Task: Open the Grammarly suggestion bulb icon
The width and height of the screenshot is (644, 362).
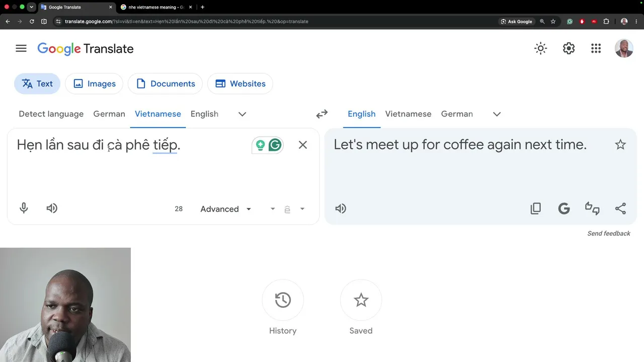Action: click(260, 145)
